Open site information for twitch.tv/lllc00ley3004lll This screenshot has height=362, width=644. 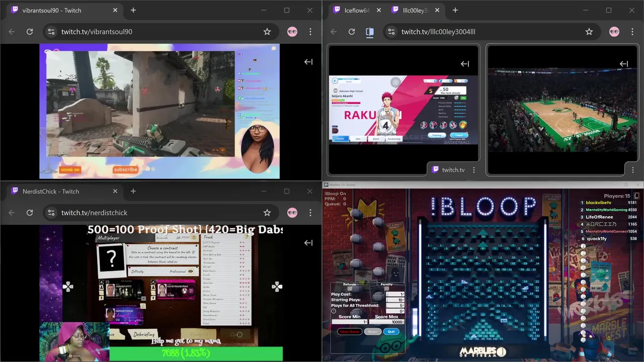391,32
